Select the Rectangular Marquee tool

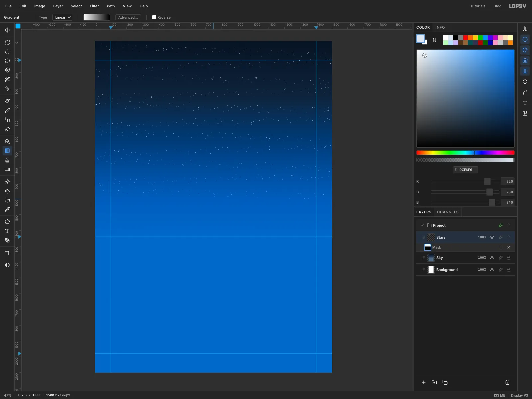pos(7,42)
